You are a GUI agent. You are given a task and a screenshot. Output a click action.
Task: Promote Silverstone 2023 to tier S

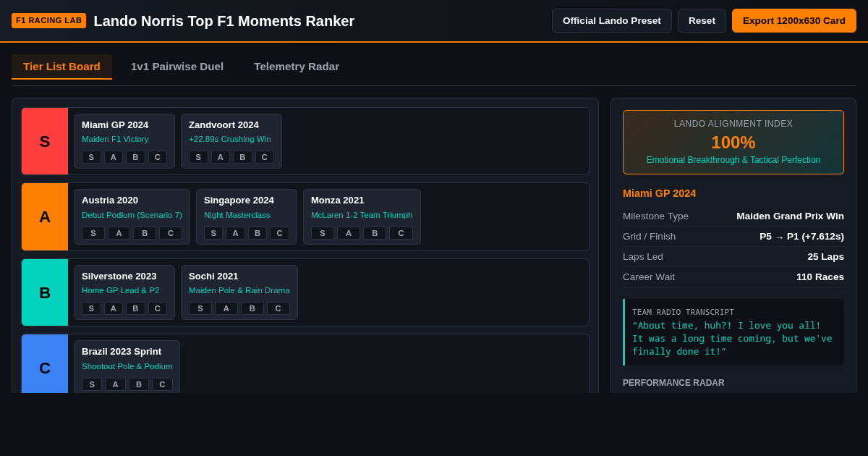point(91,308)
